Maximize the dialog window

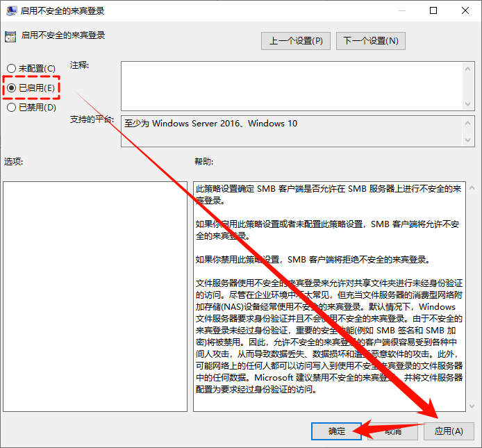pos(433,10)
